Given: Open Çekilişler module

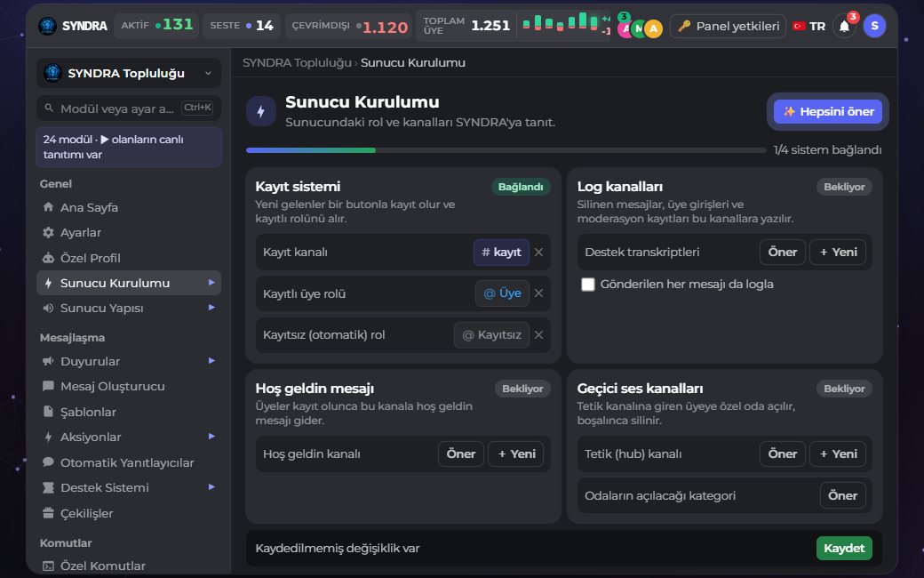Looking at the screenshot, I should (x=129, y=513).
